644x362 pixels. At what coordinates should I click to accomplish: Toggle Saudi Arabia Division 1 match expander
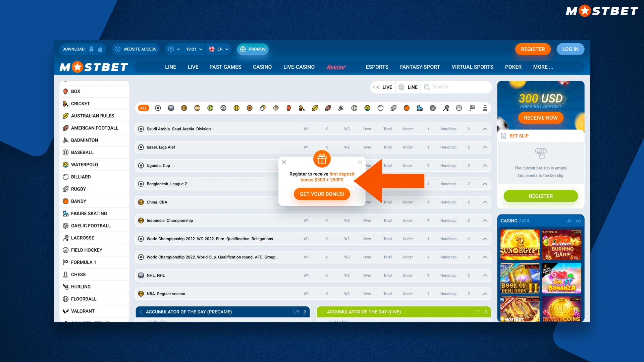click(x=485, y=129)
